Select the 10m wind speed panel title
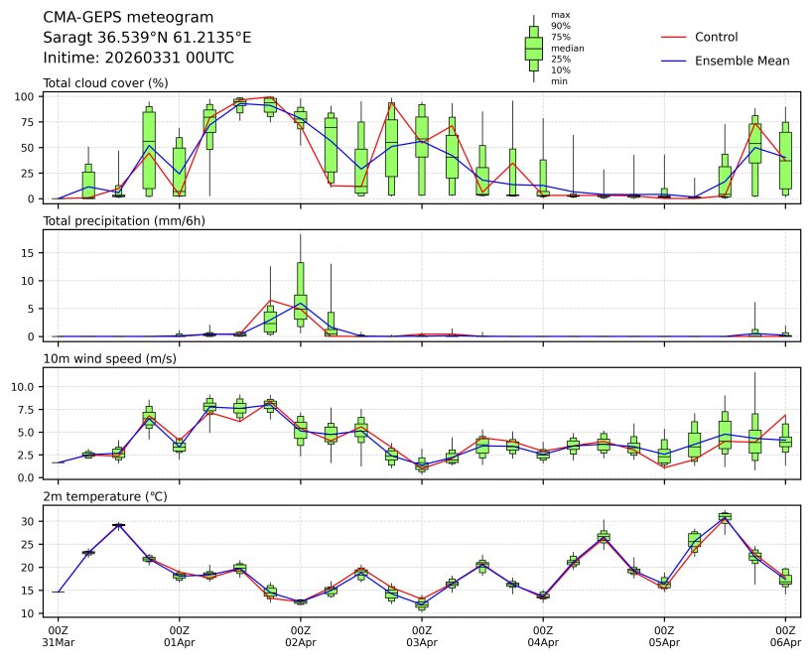812x659 pixels. click(109, 358)
